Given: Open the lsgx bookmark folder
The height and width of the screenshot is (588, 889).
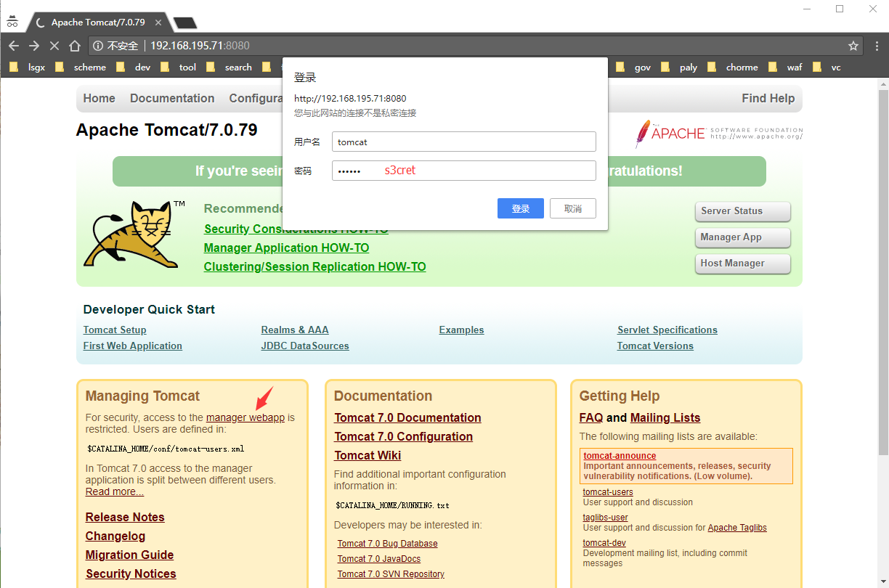Looking at the screenshot, I should 29,68.
